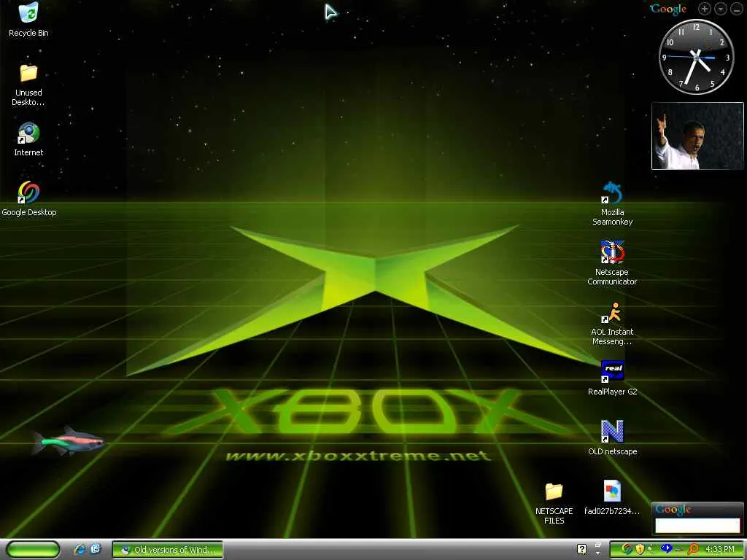
Task: Open the Google sidebar options dropdown arrow
Action: (x=720, y=9)
